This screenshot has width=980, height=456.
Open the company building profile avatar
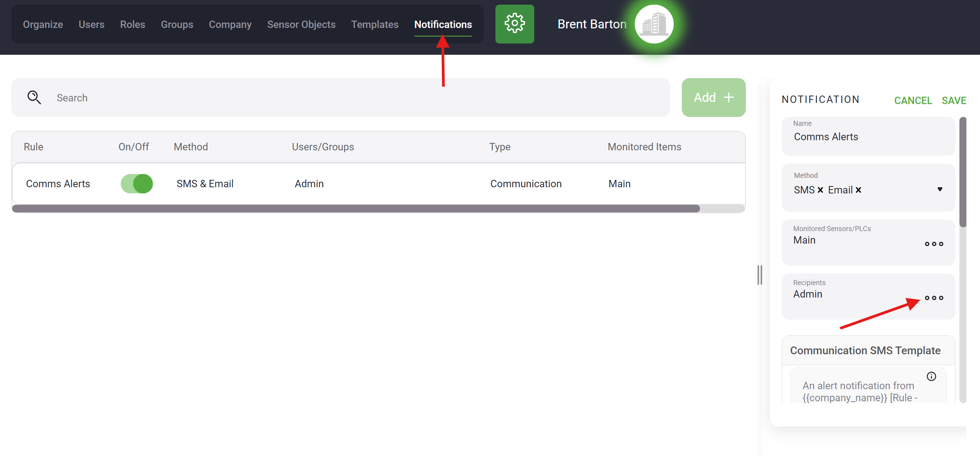(x=654, y=24)
